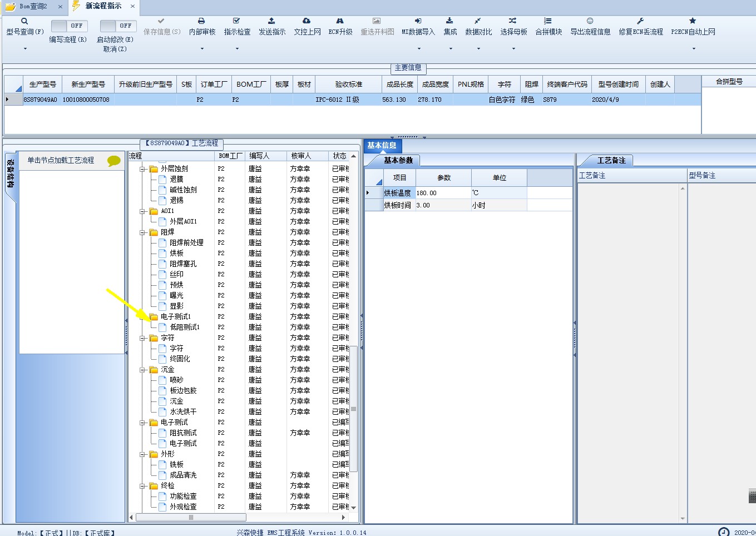Click the 外形 folder icon
The height and width of the screenshot is (536, 756).
[x=154, y=454]
